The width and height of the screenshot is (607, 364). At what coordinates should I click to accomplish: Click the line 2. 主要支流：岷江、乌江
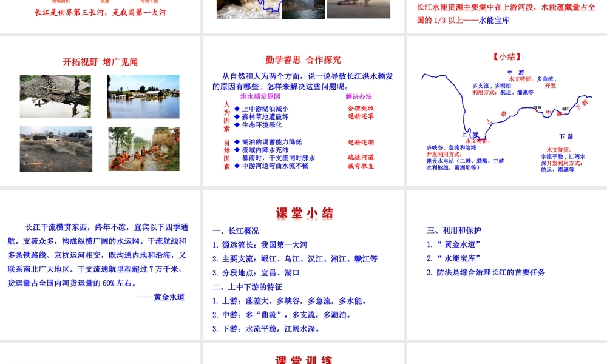point(295,259)
